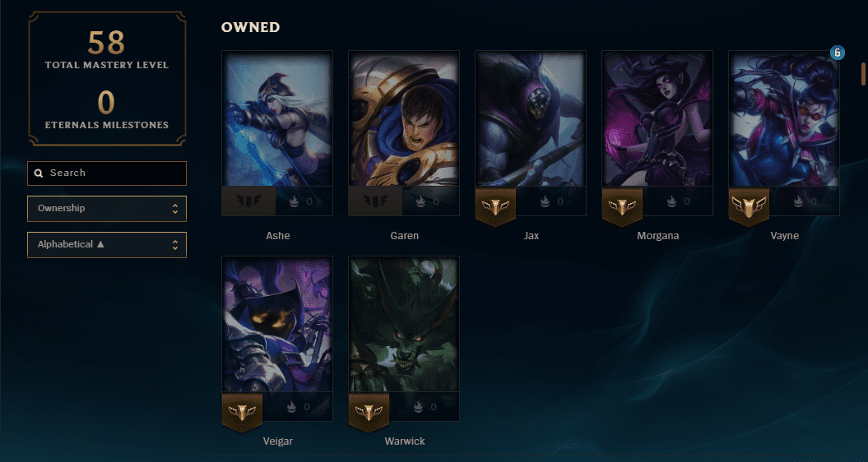Open the Warwick champion card
The width and height of the screenshot is (868, 462).
click(x=404, y=339)
